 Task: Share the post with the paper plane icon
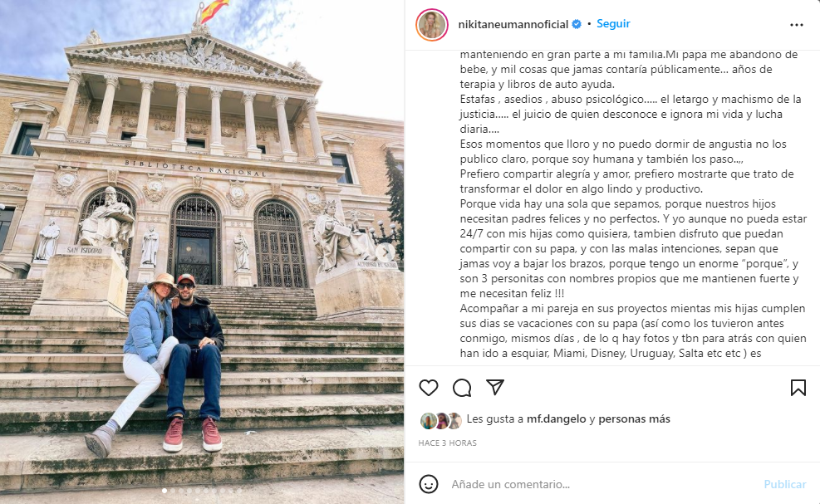coord(494,387)
